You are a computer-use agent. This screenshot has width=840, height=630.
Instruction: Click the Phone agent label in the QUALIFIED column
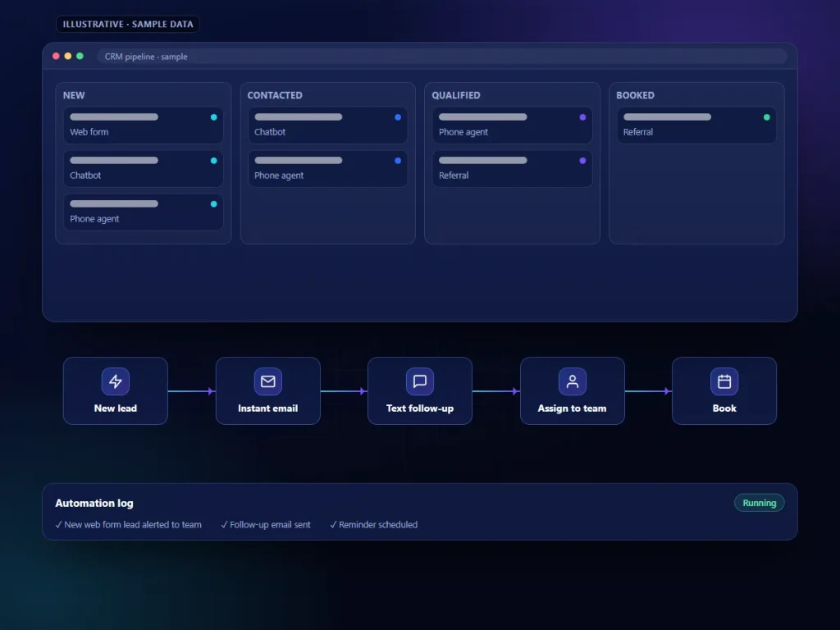coord(463,132)
